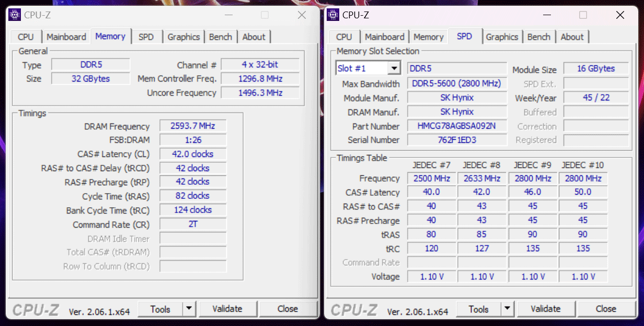Image resolution: width=644 pixels, height=326 pixels.
Task: Click JEDEC #8 frequency 2633 MHz
Action: click(482, 178)
